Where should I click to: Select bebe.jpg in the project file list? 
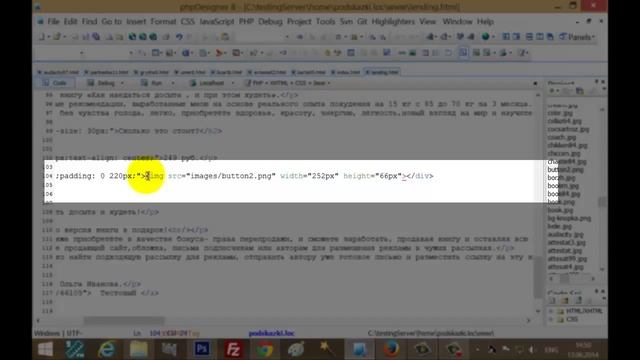click(x=559, y=226)
